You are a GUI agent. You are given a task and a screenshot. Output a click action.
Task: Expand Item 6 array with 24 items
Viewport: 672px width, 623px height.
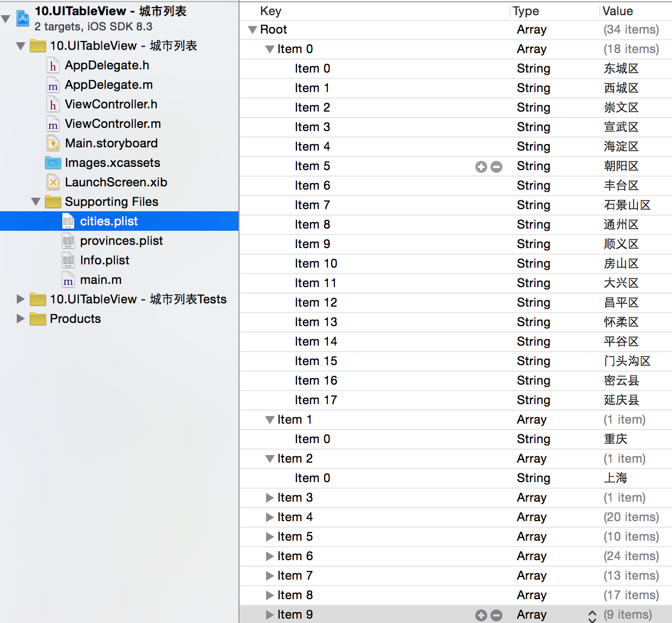tap(270, 556)
